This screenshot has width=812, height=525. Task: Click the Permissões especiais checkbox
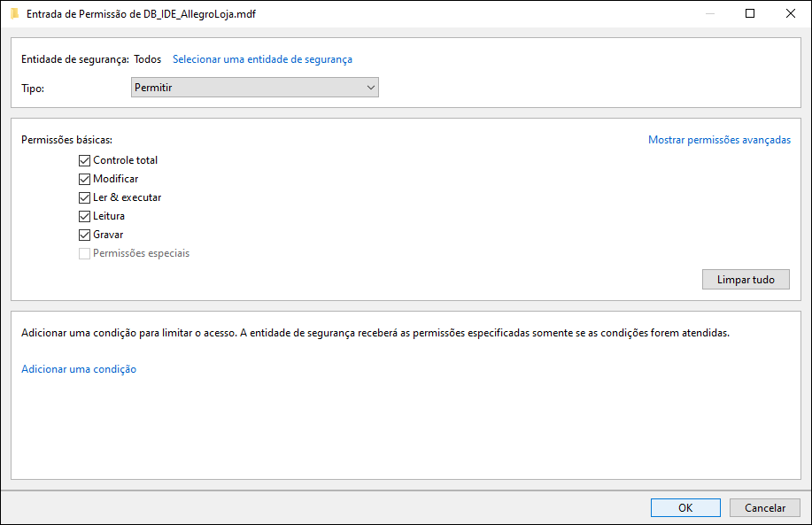(x=84, y=254)
